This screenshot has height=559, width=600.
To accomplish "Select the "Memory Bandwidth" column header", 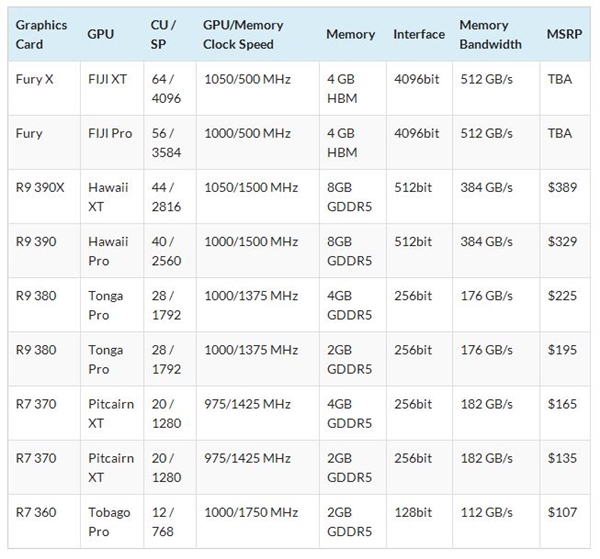I will (490, 34).
